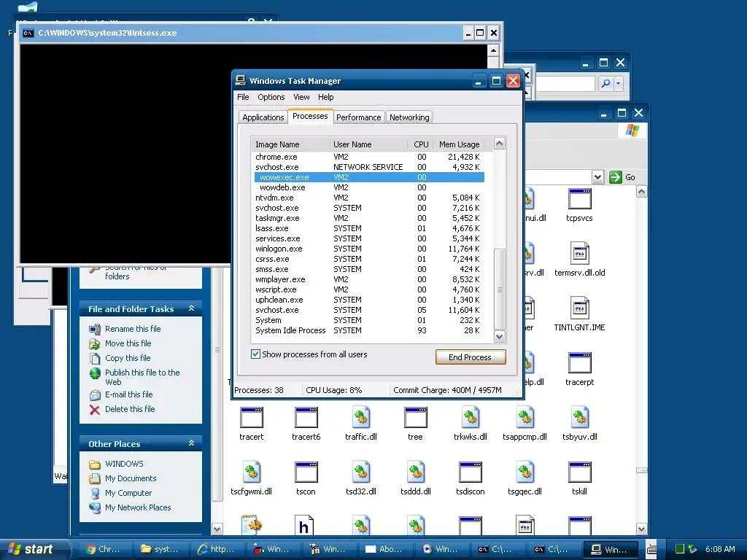Click the process list scrollbar down arrow
Viewport: 747px width, 560px height.
(499, 337)
